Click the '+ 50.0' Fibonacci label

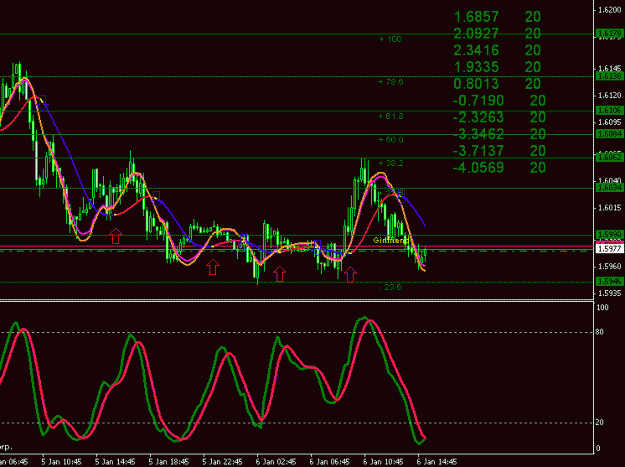tap(391, 140)
